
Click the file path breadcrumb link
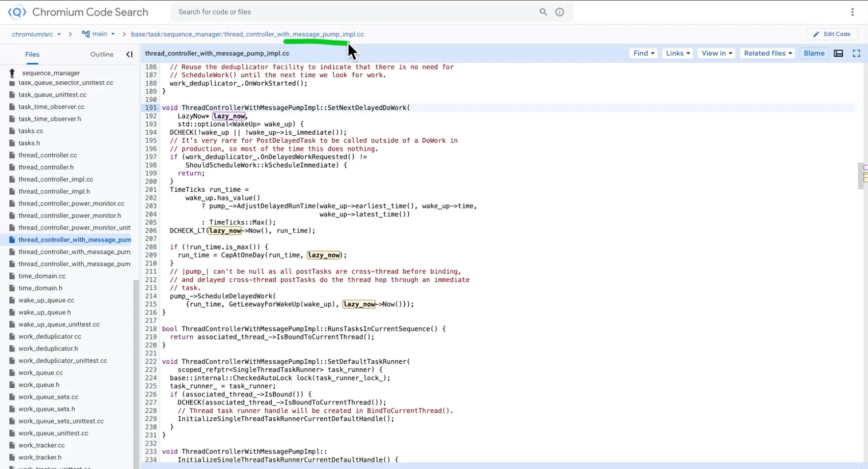pos(247,34)
